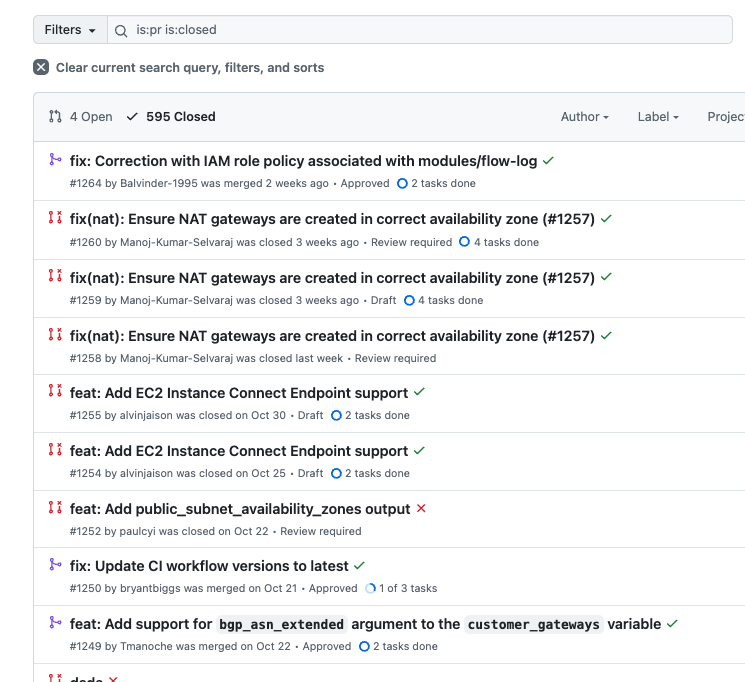Viewport: 745px width, 682px height.
Task: Click author link Balvinder-1995
Action: 159,184
